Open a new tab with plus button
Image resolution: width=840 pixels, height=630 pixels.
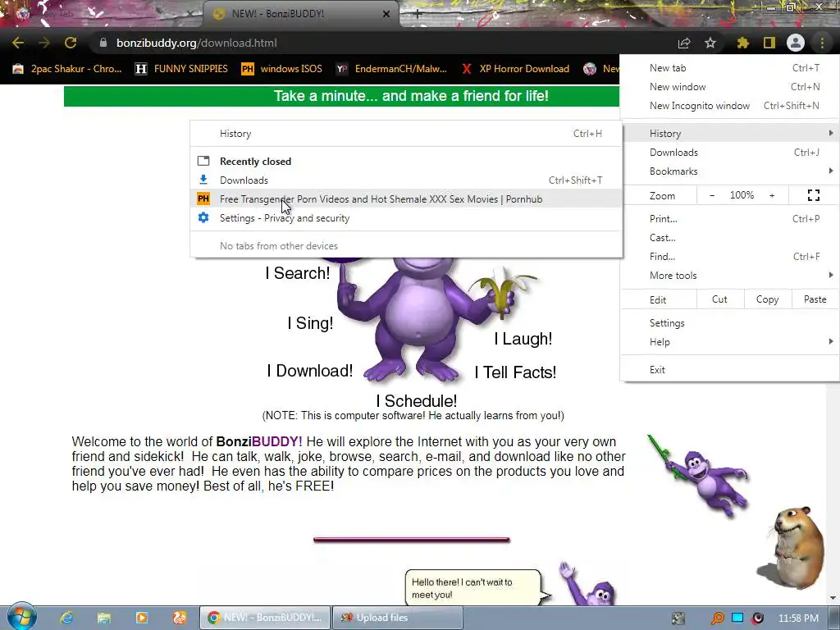418,15
